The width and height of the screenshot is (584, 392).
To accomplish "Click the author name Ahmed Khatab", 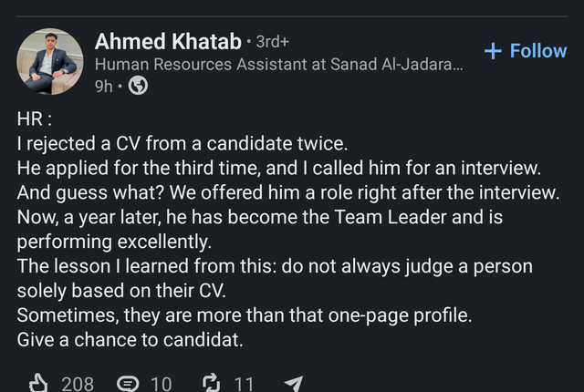I will click(168, 41).
